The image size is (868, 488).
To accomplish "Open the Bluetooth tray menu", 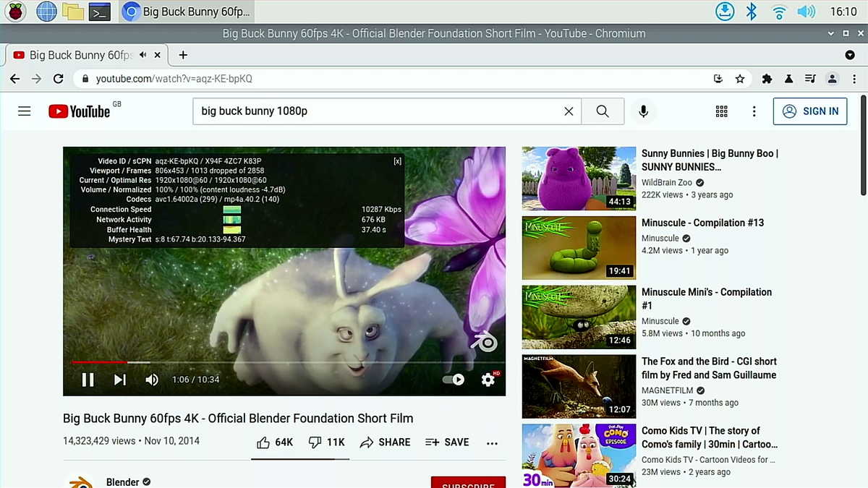I will [752, 12].
